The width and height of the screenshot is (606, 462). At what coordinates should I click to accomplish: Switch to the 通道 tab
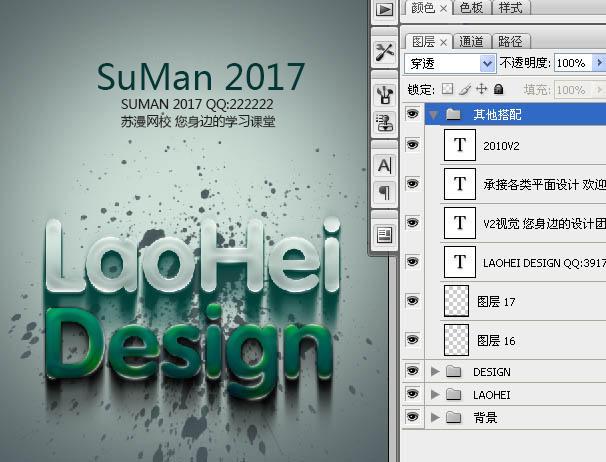[x=472, y=41]
